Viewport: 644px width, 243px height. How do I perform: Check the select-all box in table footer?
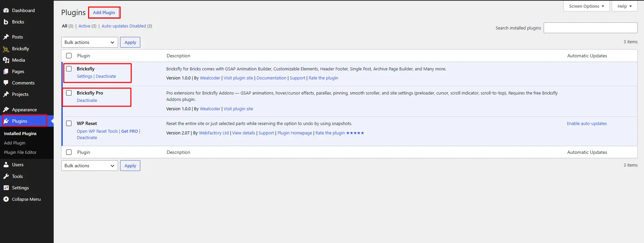coord(69,152)
